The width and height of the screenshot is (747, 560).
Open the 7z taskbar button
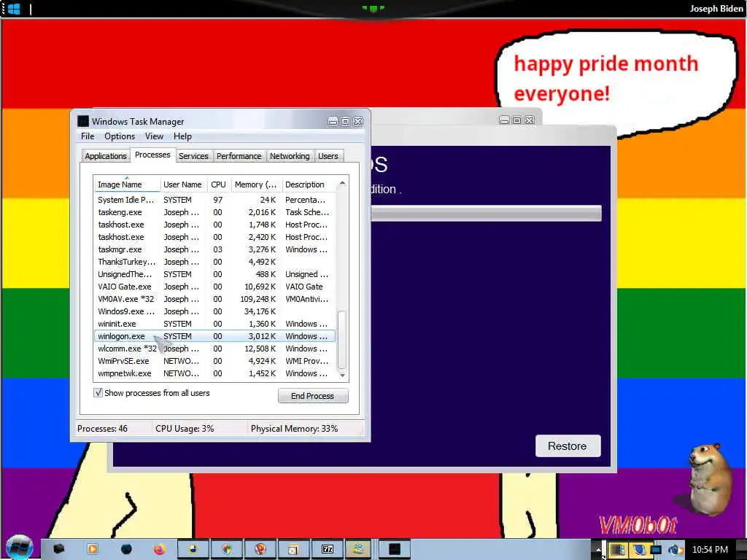click(x=328, y=549)
